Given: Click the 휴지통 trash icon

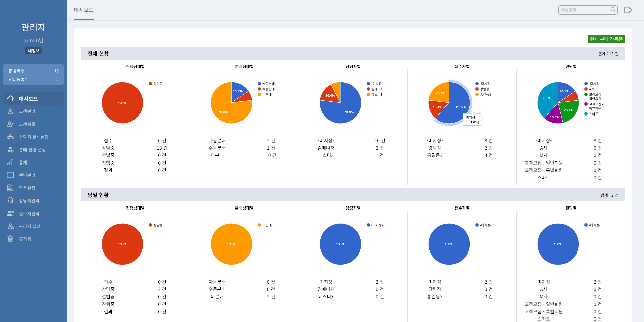Looking at the screenshot, I should 10,239.
